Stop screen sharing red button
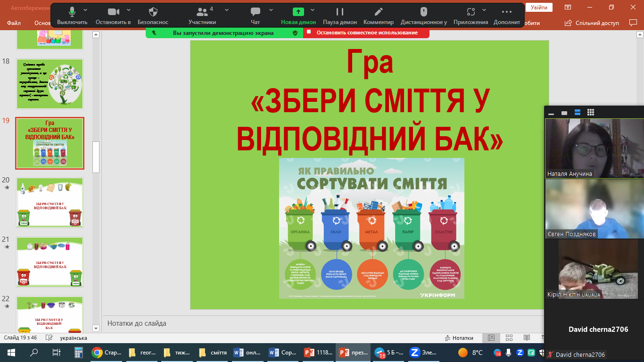 point(366,33)
